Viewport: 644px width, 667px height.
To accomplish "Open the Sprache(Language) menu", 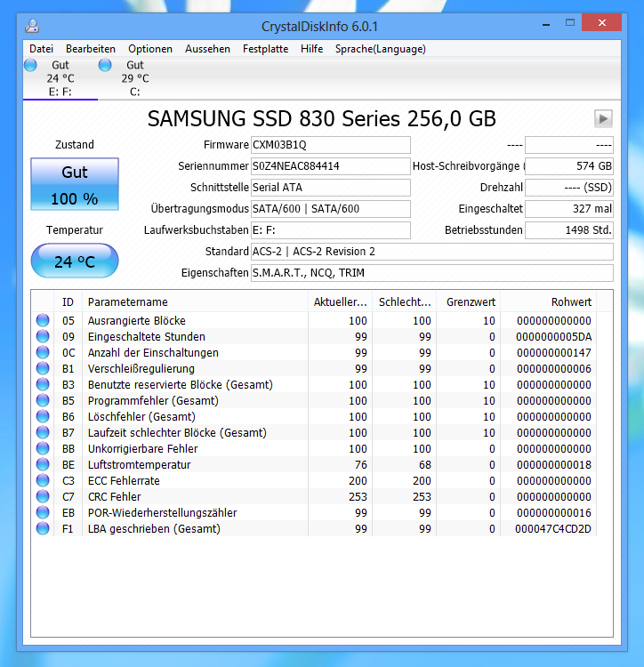I will point(381,49).
